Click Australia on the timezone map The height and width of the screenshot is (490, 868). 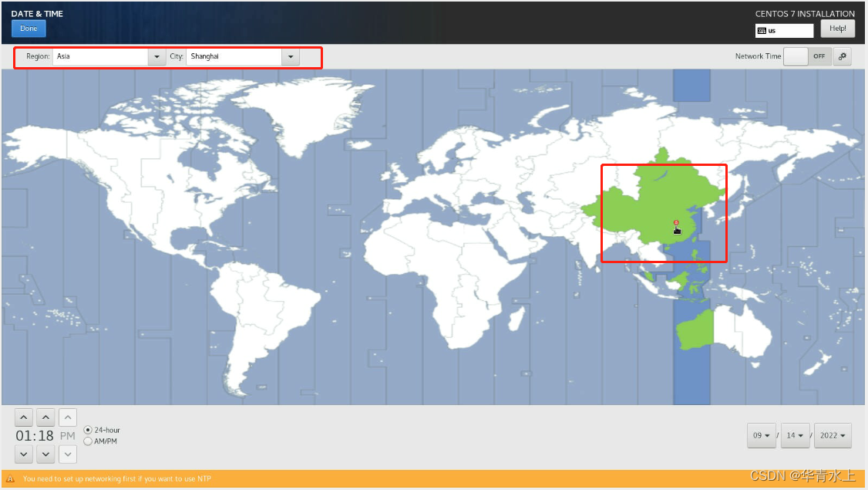click(x=723, y=331)
